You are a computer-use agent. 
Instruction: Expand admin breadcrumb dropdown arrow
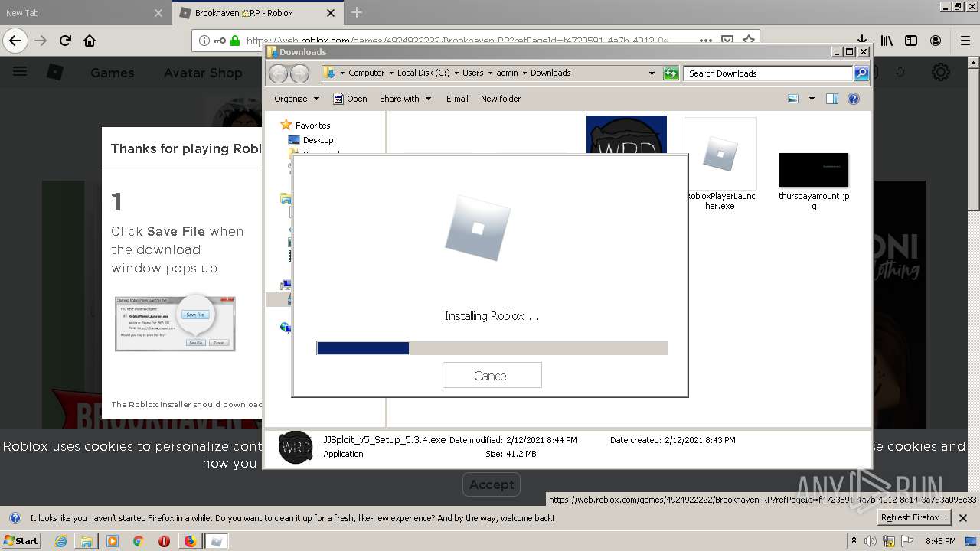[x=524, y=73]
